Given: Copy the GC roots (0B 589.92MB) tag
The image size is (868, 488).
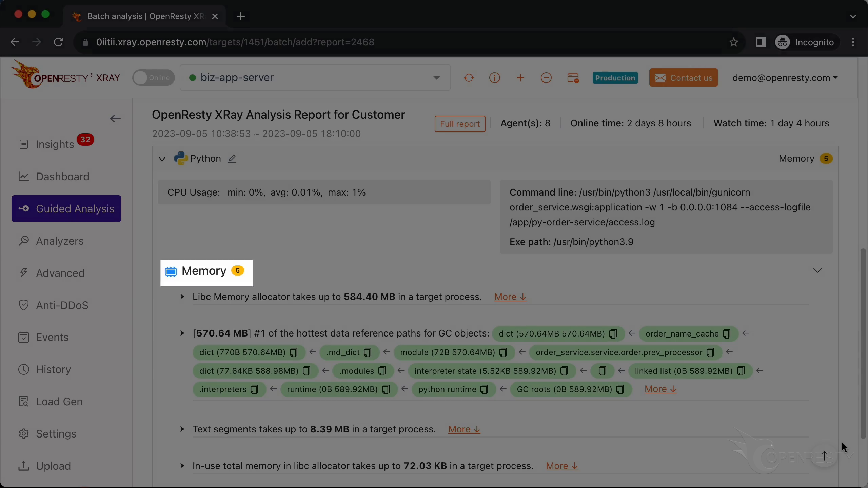Looking at the screenshot, I should click(x=620, y=389).
